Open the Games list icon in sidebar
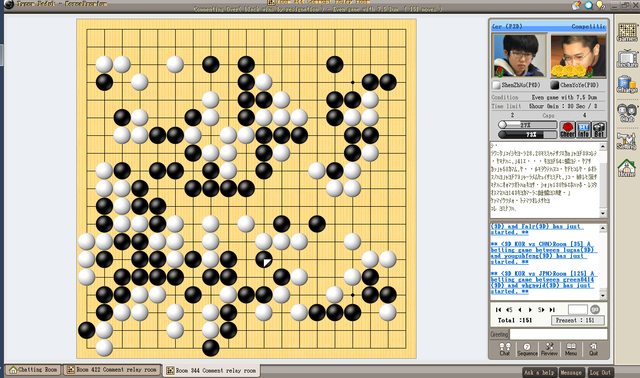 [627, 32]
